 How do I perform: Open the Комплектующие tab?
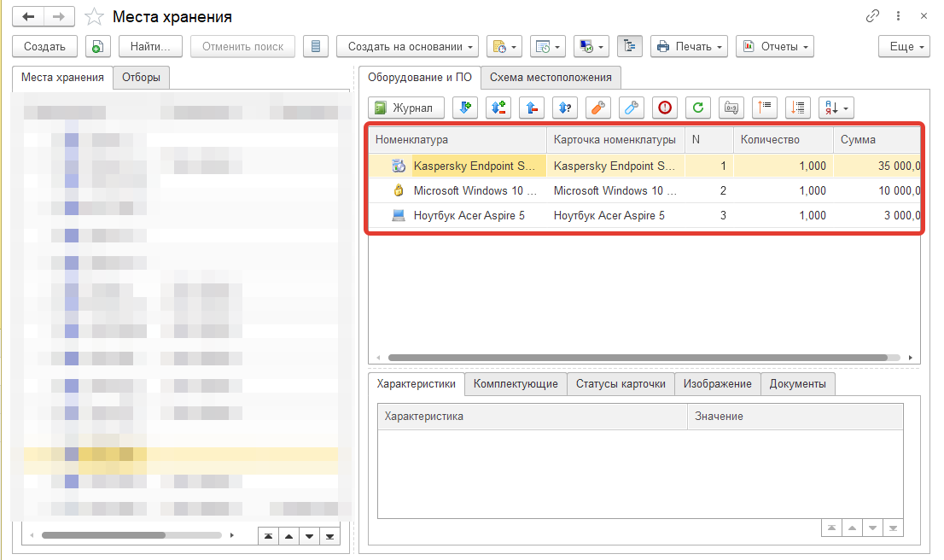click(x=516, y=384)
